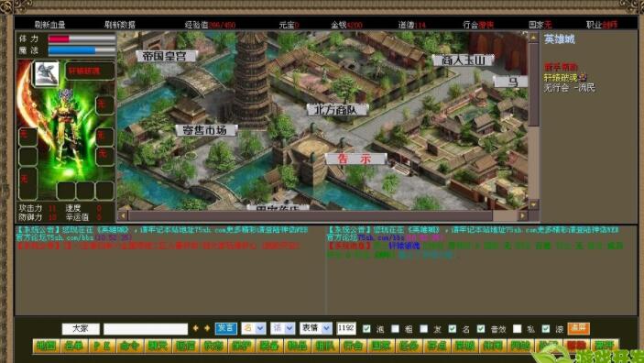644x363 pixels.
Task: Expand the 话 dropdown in the chat bar
Action: [282, 328]
